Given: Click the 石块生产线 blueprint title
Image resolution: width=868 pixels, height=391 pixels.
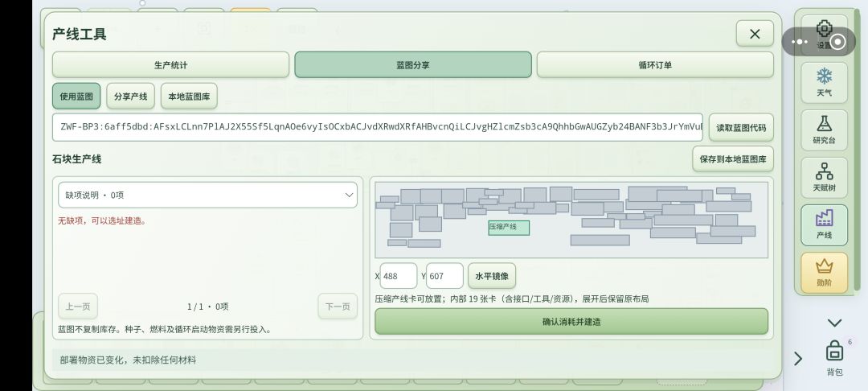Looking at the screenshot, I should [77, 159].
